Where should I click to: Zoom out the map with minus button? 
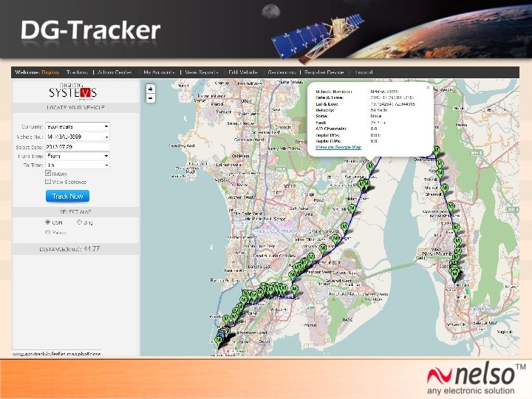point(151,98)
